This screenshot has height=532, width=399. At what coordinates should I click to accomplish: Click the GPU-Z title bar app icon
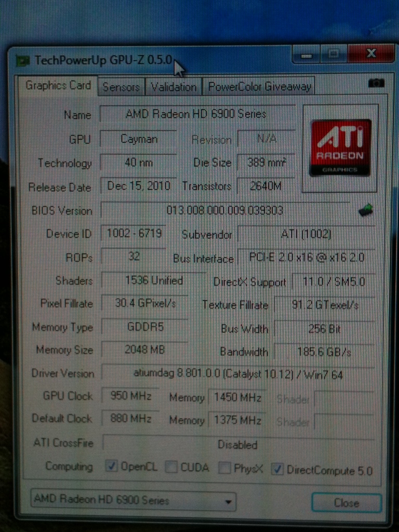[23, 61]
